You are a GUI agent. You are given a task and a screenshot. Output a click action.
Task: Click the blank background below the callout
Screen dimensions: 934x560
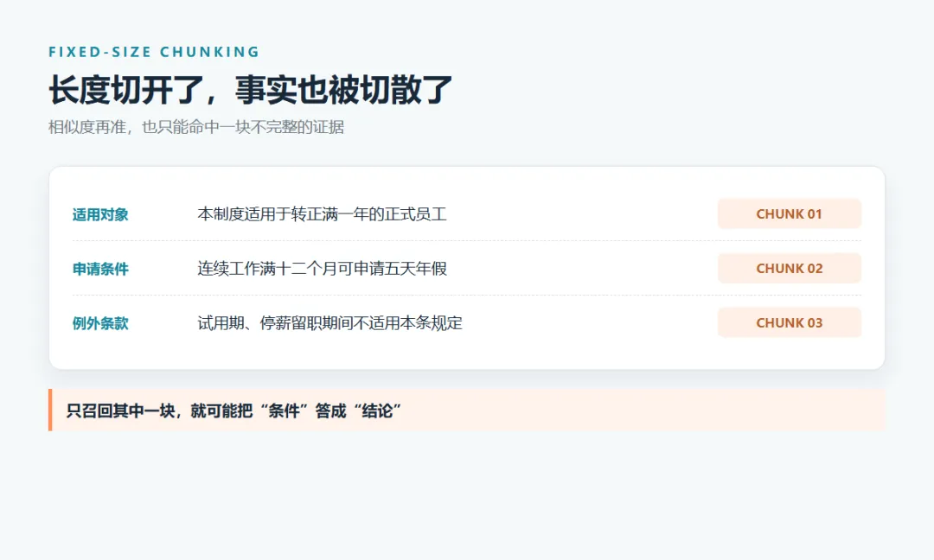467,494
